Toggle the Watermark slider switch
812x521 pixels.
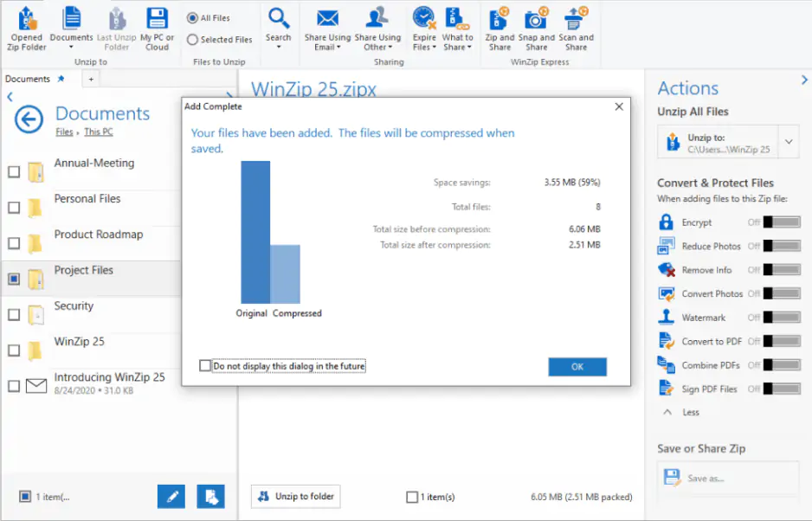(782, 318)
